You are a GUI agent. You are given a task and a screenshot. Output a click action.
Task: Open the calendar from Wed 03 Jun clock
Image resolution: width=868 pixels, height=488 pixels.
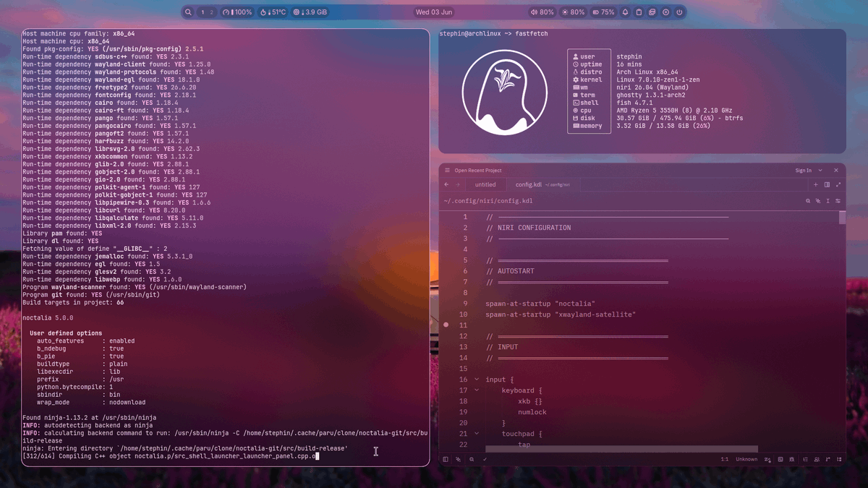(x=434, y=12)
